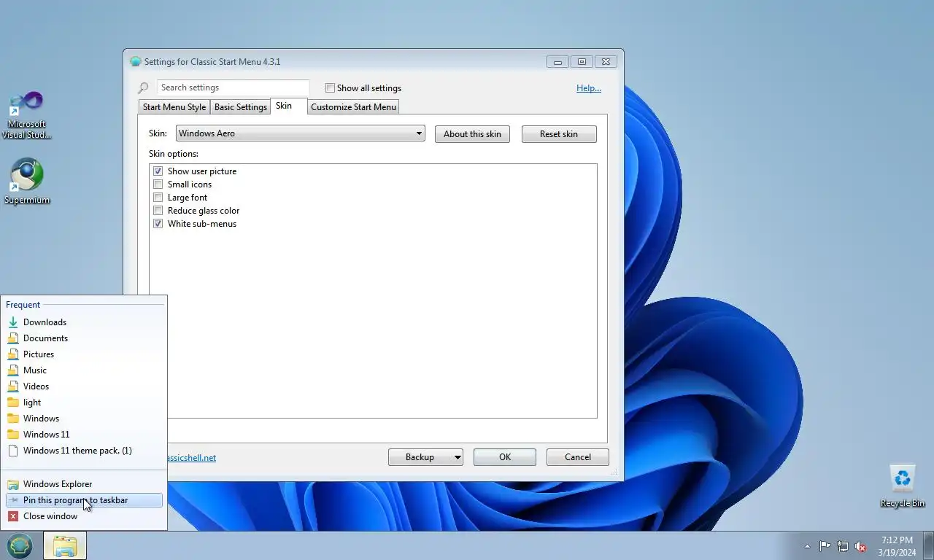Open Music from the jump list
This screenshot has width=934, height=560.
84,370
